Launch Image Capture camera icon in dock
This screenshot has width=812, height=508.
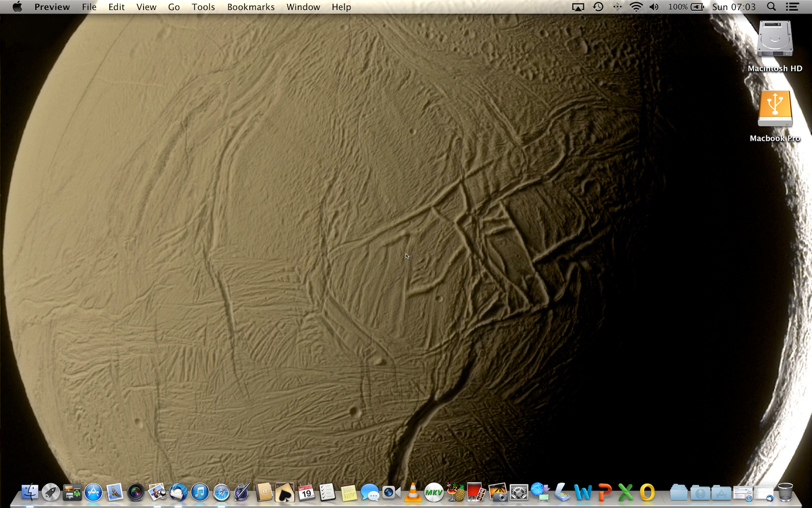498,493
